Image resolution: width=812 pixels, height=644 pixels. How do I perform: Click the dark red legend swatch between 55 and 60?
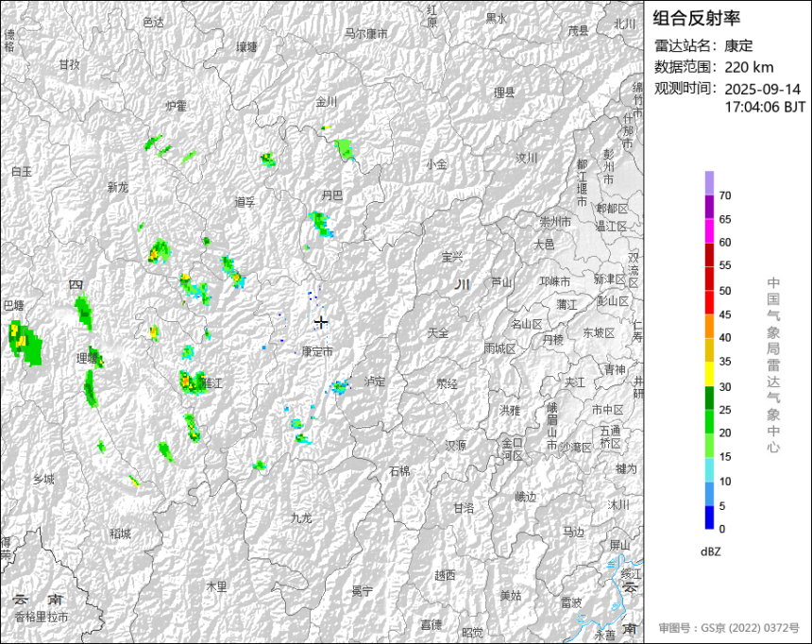coord(709,254)
